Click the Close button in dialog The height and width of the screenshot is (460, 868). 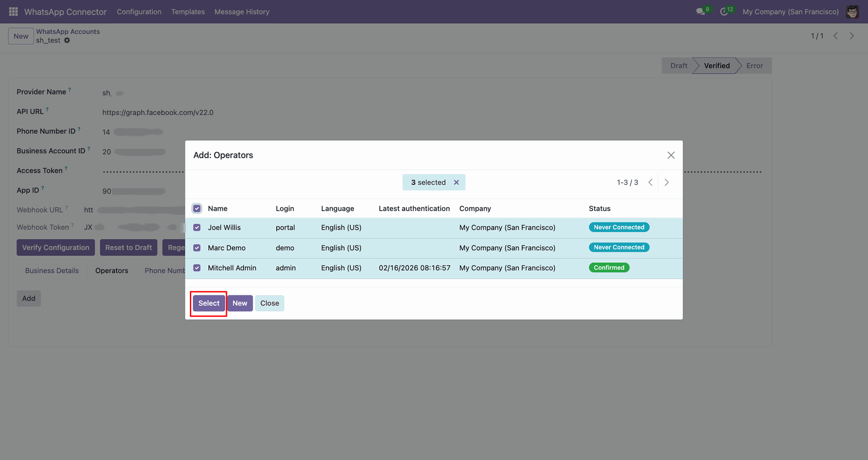coord(269,303)
